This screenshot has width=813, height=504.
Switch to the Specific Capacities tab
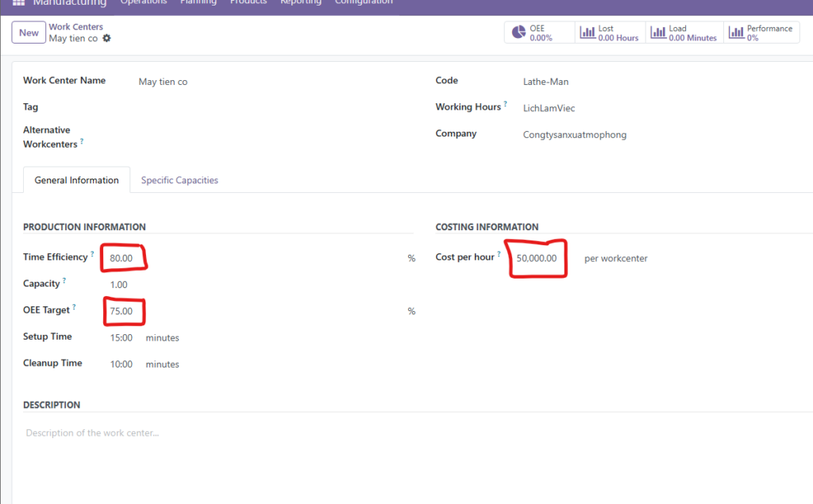179,180
